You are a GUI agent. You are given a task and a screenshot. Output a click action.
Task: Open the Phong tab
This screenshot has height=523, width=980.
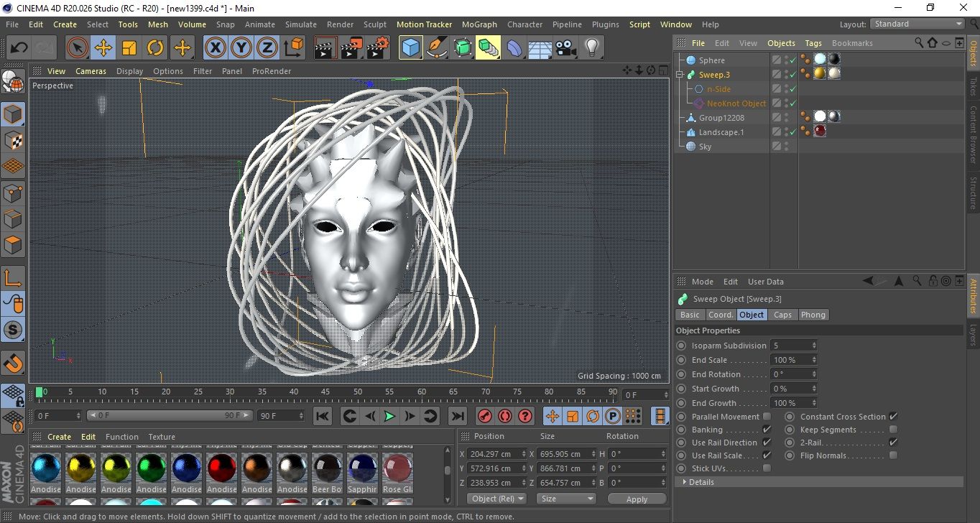pyautogui.click(x=813, y=315)
